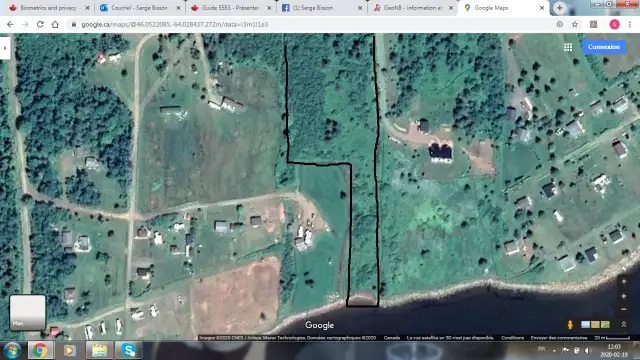The width and height of the screenshot is (640, 360).
Task: Zoom in the map with plus button
Action: (623, 296)
